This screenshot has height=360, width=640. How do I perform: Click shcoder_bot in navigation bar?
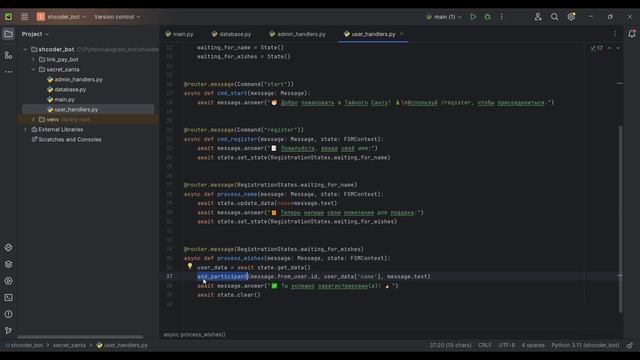tap(24, 345)
